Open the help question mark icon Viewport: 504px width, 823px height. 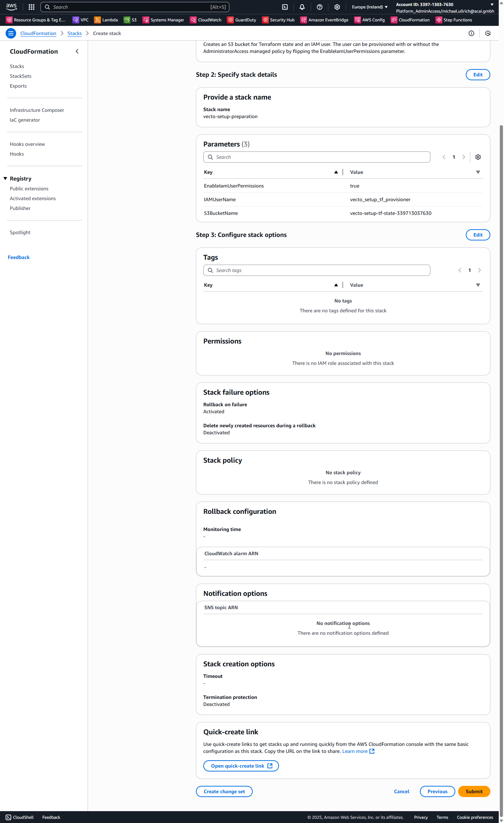(320, 7)
